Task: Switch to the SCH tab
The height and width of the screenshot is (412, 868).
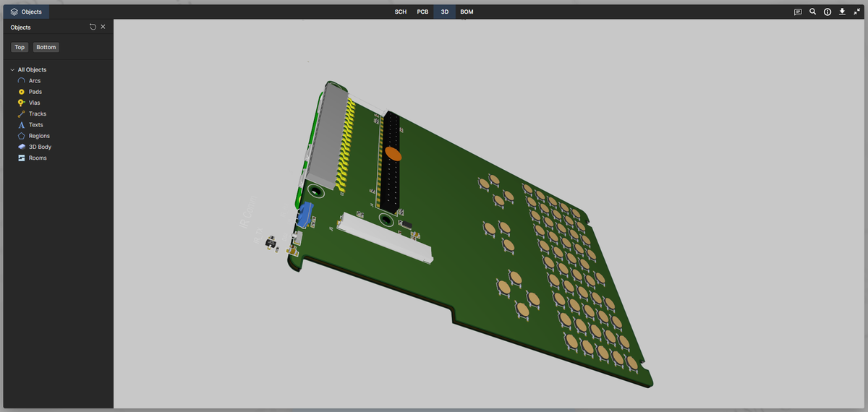Action: pos(400,12)
